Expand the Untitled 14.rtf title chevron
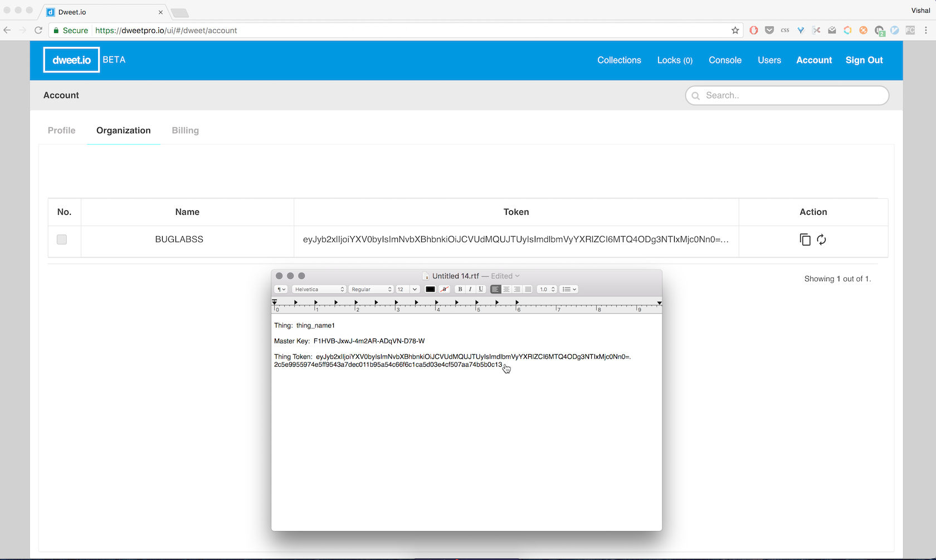This screenshot has height=560, width=936. point(518,276)
